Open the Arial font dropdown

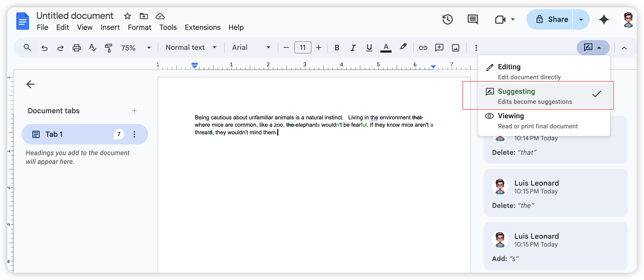point(251,48)
